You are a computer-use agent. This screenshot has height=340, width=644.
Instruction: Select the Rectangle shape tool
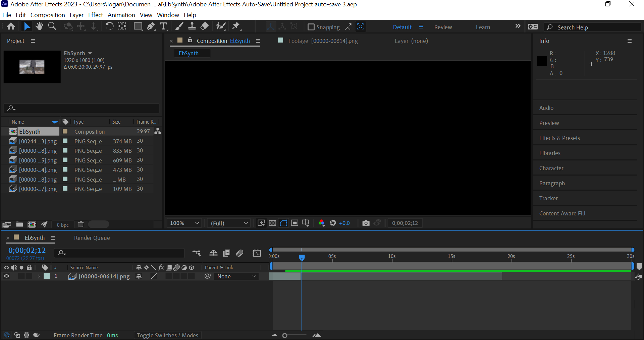pos(138,26)
